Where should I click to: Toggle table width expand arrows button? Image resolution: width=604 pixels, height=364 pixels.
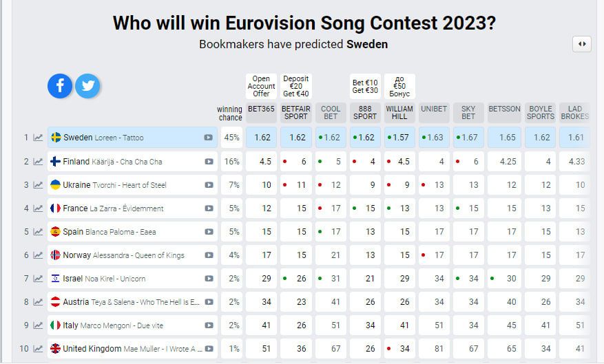point(582,44)
